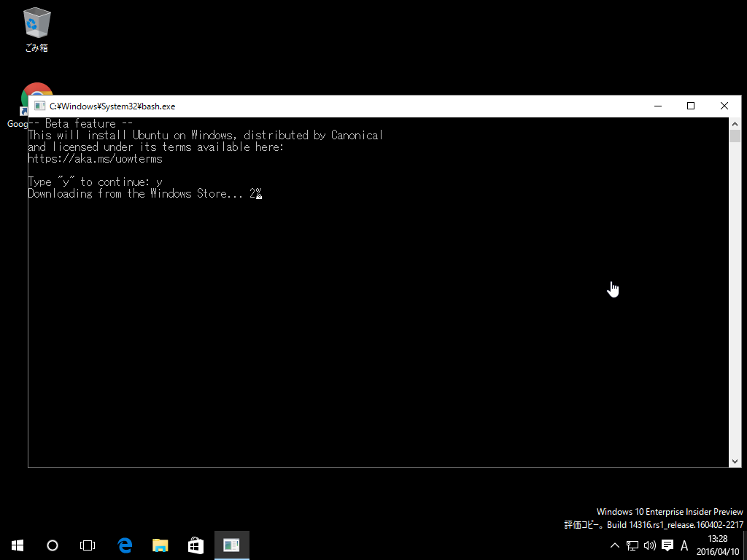Click the https://aka.ms/uowterms text in console
The image size is (747, 560).
click(96, 158)
